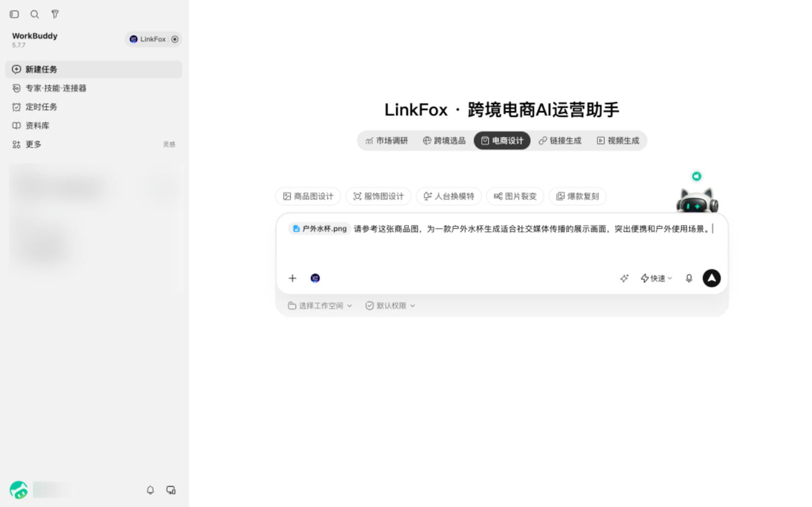The width and height of the screenshot is (812, 507).
Task: Click the 灵感 label next to 更多
Action: point(169,144)
